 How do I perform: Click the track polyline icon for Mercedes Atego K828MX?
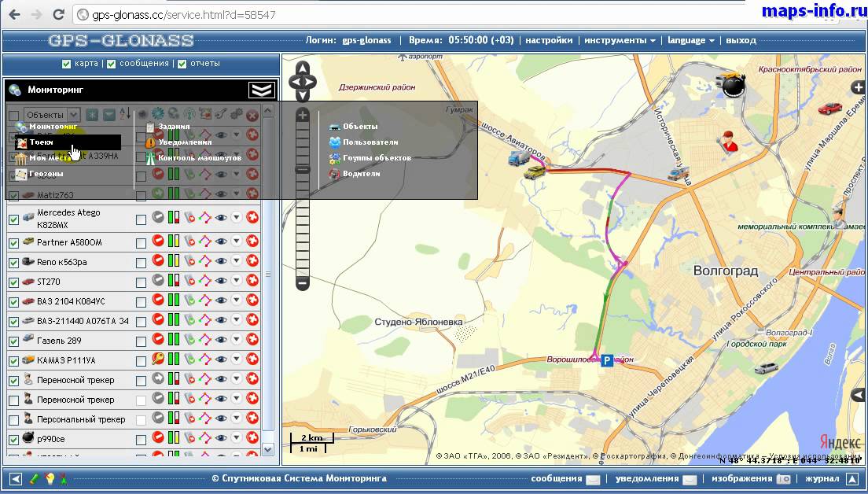pyautogui.click(x=205, y=217)
